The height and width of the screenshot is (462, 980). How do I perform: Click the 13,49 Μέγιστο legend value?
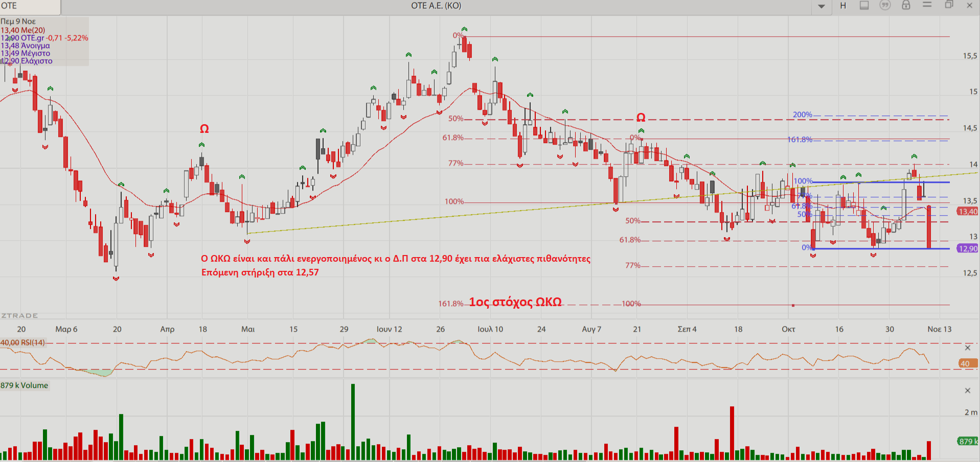coord(26,53)
